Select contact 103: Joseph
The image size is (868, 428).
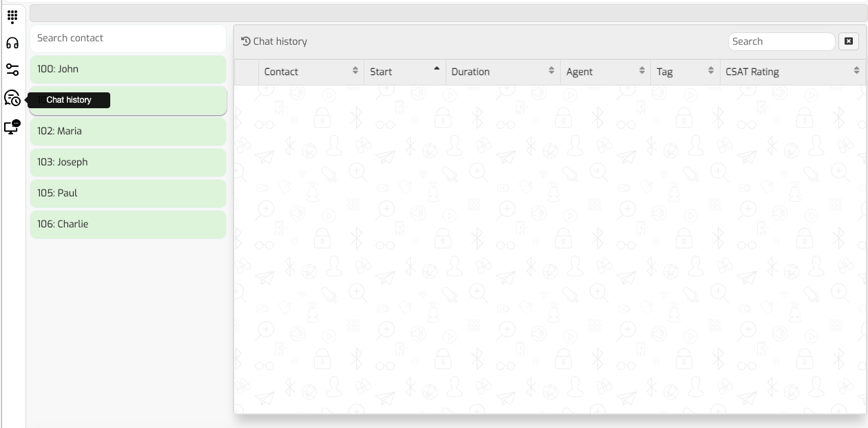pyautogui.click(x=128, y=163)
